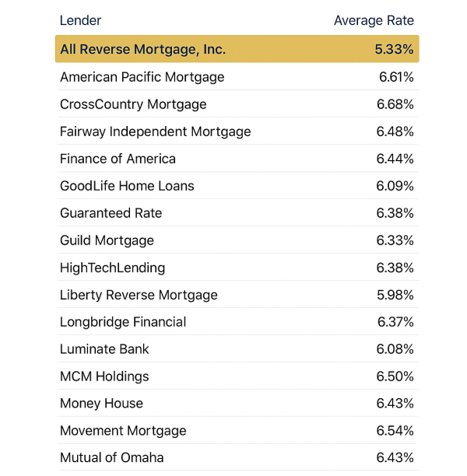The image size is (467, 476).
Task: Click Money House lender name
Action: point(101,404)
